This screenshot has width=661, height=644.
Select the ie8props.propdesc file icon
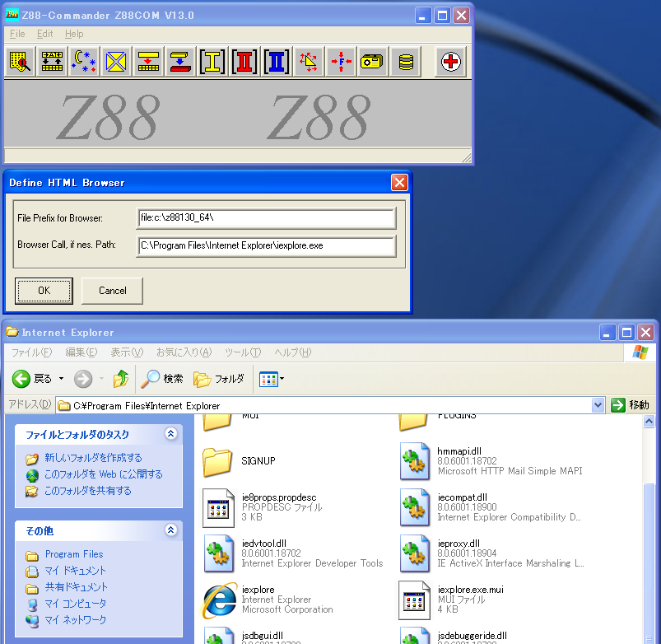tap(218, 508)
